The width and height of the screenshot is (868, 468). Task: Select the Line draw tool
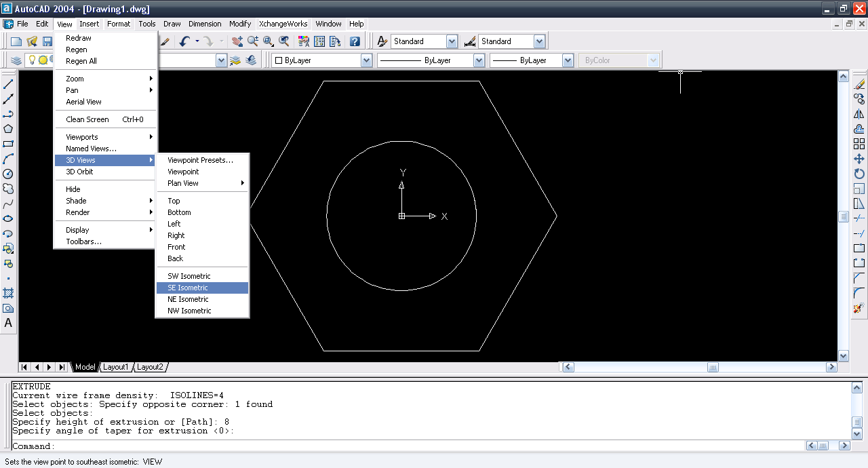coord(9,84)
